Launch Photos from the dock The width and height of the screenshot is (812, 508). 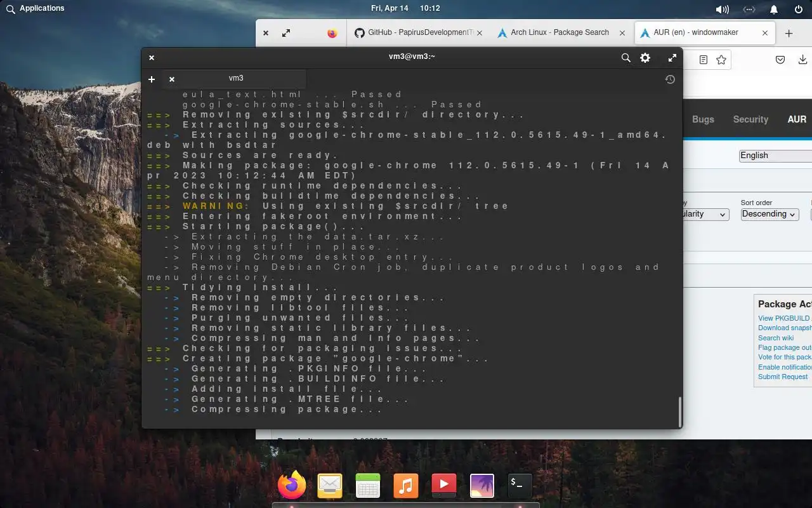[482, 486]
